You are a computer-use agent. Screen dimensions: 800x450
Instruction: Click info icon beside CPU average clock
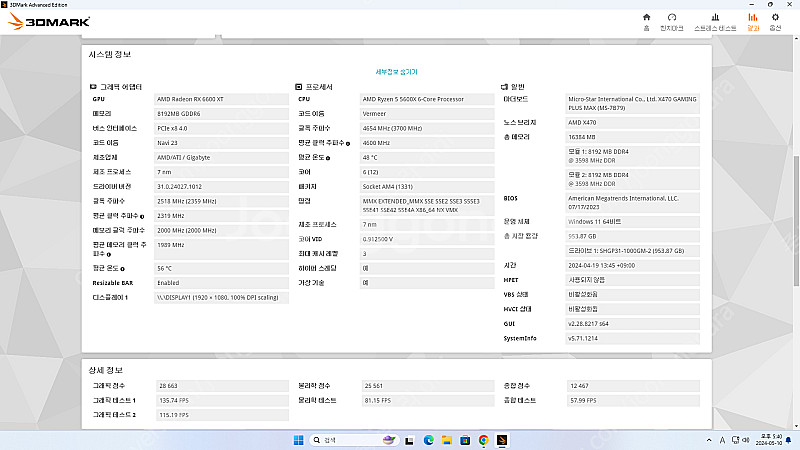click(348, 144)
